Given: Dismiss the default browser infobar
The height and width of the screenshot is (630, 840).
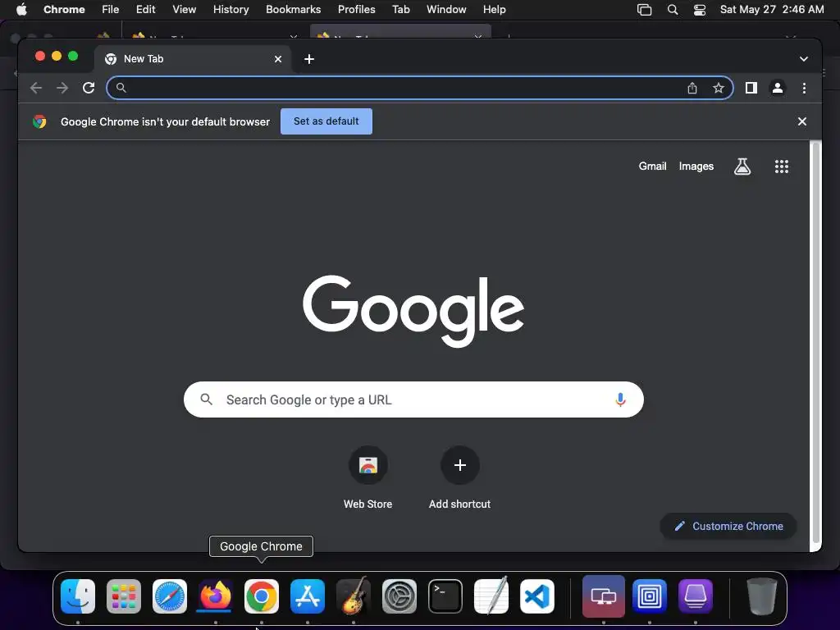Looking at the screenshot, I should (802, 121).
